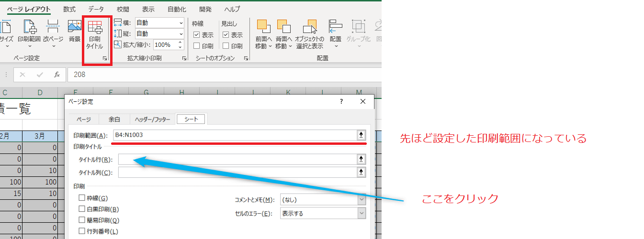Screen dimensions: 644x239
Task: Open the ヘッダー/フッター tab in dialog
Action: point(152,119)
